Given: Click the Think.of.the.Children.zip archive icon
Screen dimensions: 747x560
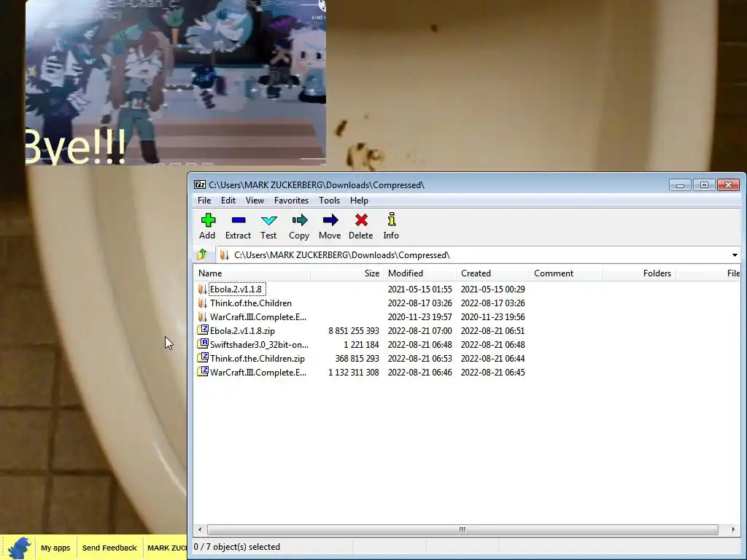Looking at the screenshot, I should [203, 357].
